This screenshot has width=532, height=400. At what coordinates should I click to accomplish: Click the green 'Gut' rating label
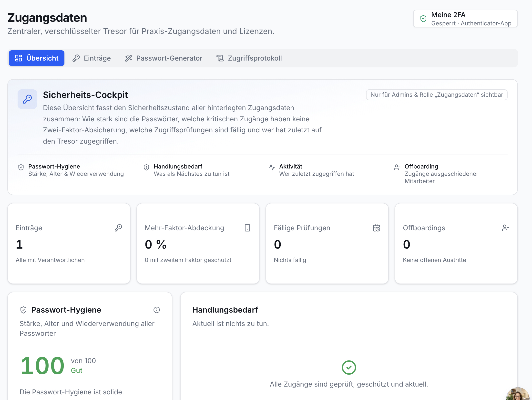[x=77, y=370]
